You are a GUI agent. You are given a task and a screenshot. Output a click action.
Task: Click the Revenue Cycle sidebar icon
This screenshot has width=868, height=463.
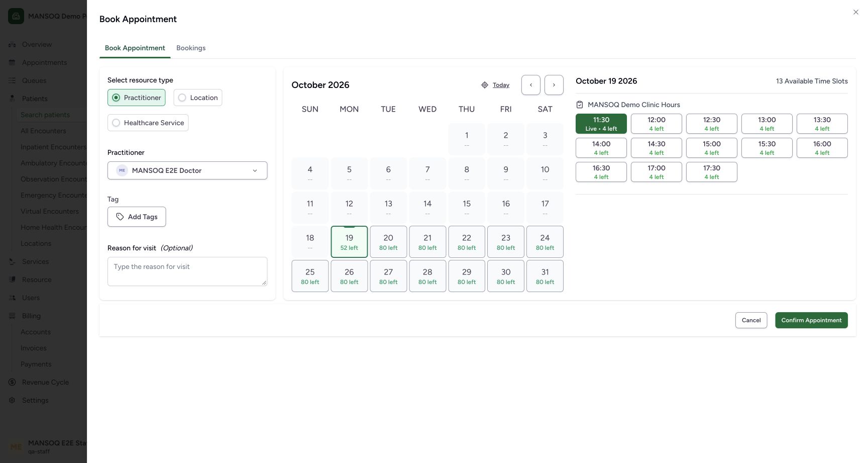tap(12, 382)
